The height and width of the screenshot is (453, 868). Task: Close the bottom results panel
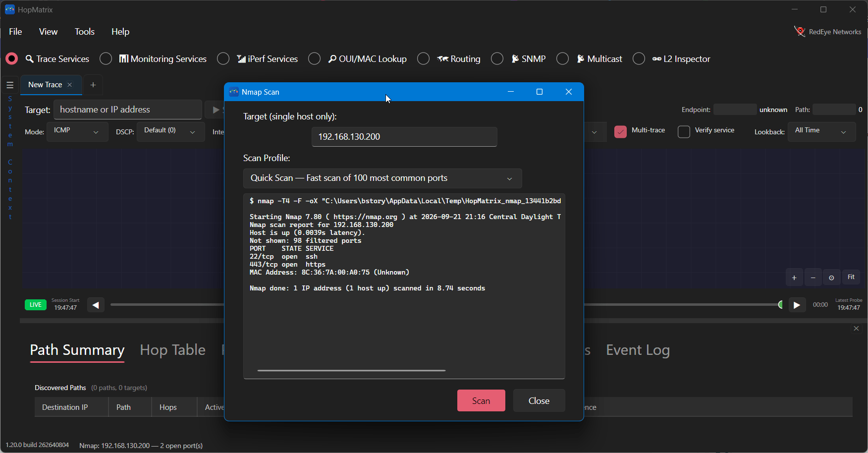click(x=856, y=329)
